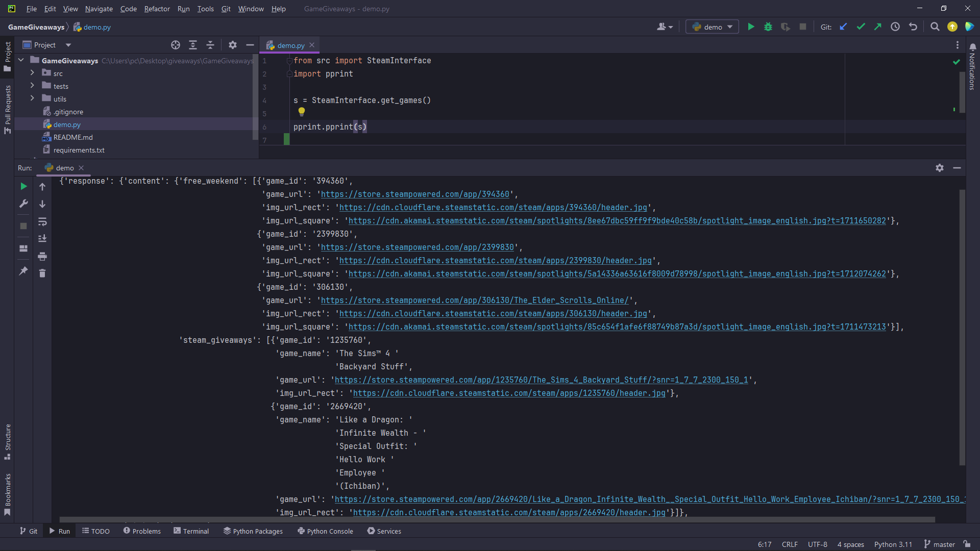
Task: Switch to the Terminal tool window tab
Action: click(x=191, y=531)
